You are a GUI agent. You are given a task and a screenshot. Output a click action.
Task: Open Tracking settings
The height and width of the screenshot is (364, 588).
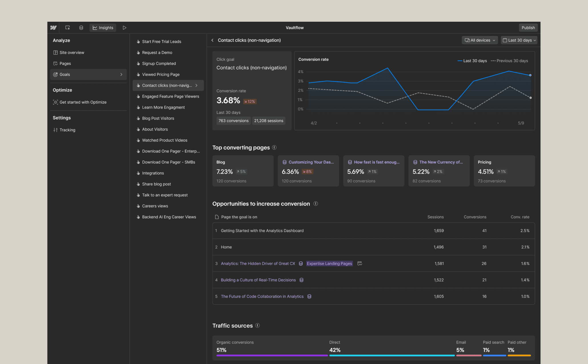click(x=88, y=130)
